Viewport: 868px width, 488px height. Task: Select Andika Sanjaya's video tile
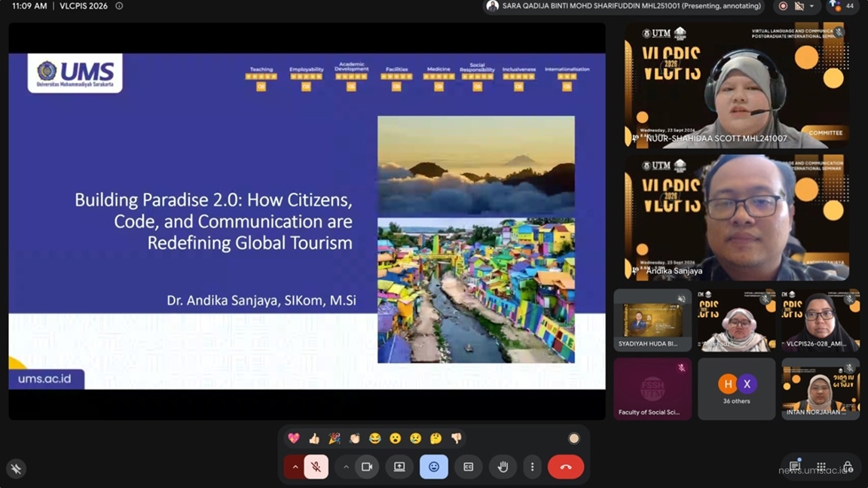tap(736, 218)
